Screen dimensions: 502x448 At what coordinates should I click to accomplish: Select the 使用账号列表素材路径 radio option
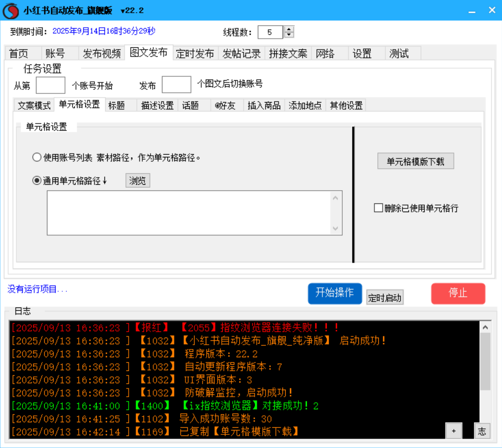(37, 157)
